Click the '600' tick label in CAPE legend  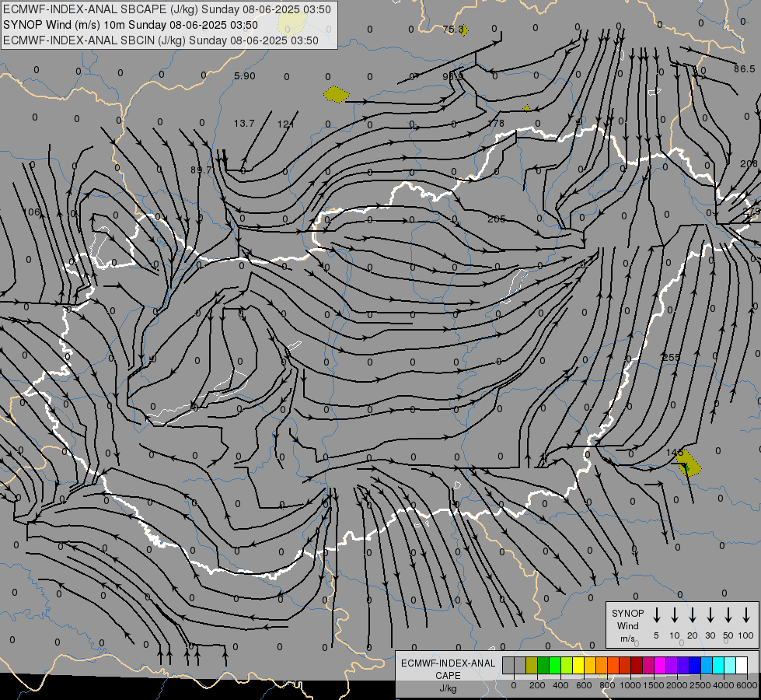pyautogui.click(x=584, y=685)
